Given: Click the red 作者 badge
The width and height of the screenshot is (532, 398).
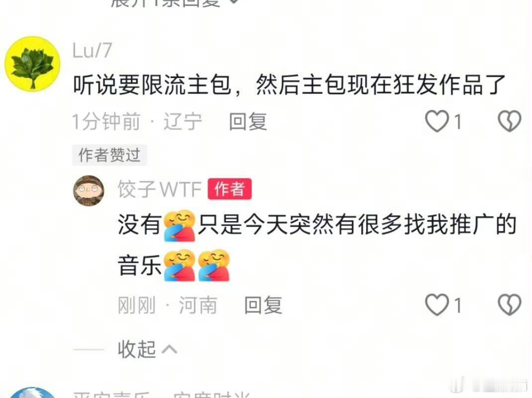Looking at the screenshot, I should click(230, 189).
